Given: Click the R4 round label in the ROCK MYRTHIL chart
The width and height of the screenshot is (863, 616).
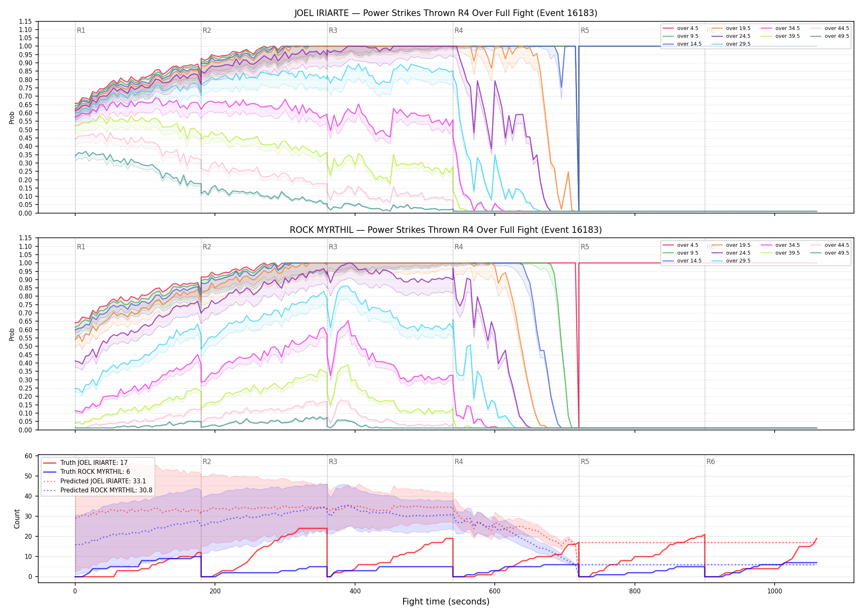Looking at the screenshot, I should 459,247.
